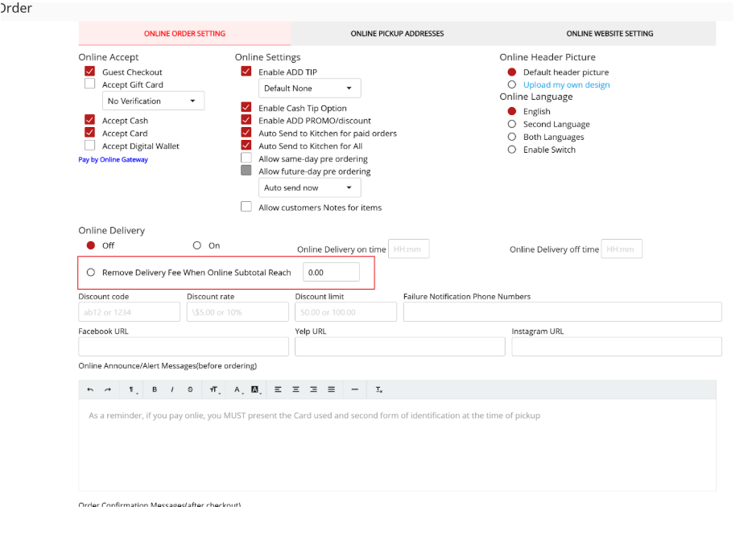Redo edit in announce message editor

click(108, 389)
